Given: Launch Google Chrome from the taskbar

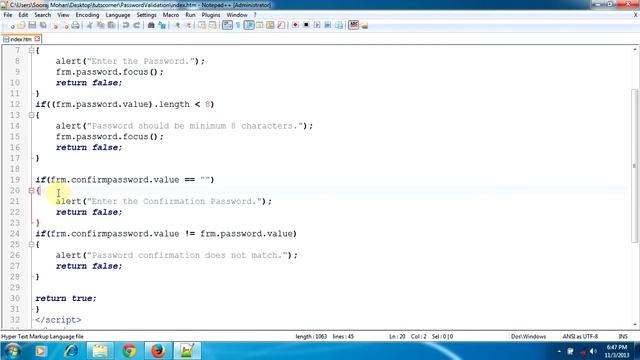Looking at the screenshot, I should [129, 351].
